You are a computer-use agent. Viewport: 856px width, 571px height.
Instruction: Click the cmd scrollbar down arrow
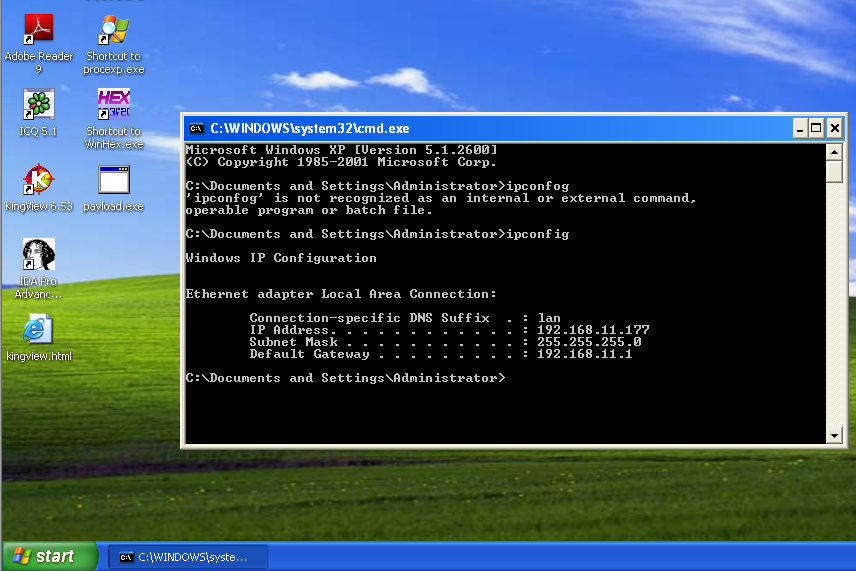(834, 436)
